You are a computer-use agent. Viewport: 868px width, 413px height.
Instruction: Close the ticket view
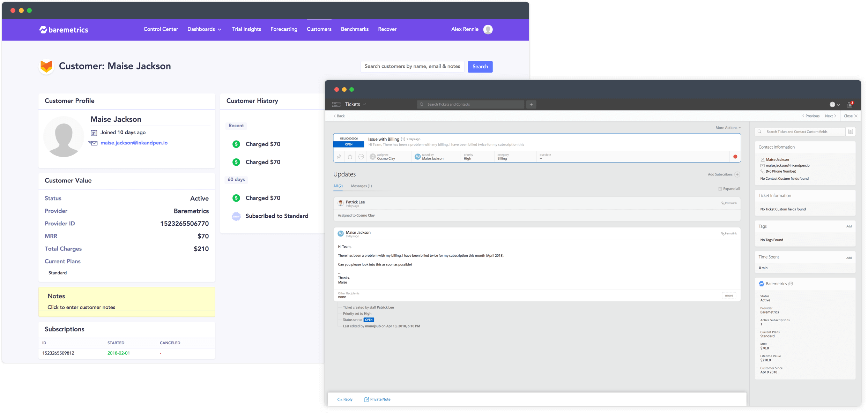(850, 116)
